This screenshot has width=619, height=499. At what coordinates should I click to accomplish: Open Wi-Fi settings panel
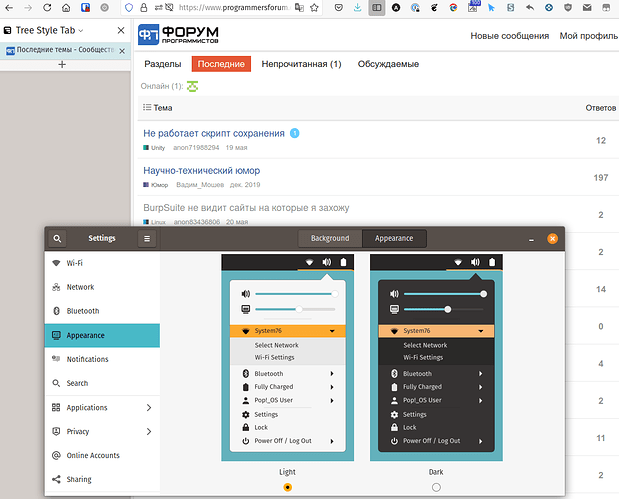coord(102,263)
